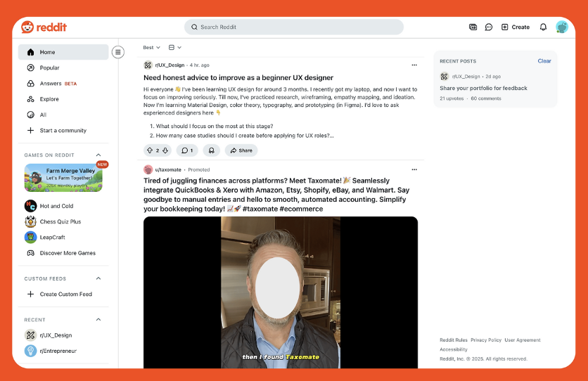588x381 pixels.
Task: Open notifications bell
Action: pyautogui.click(x=543, y=27)
